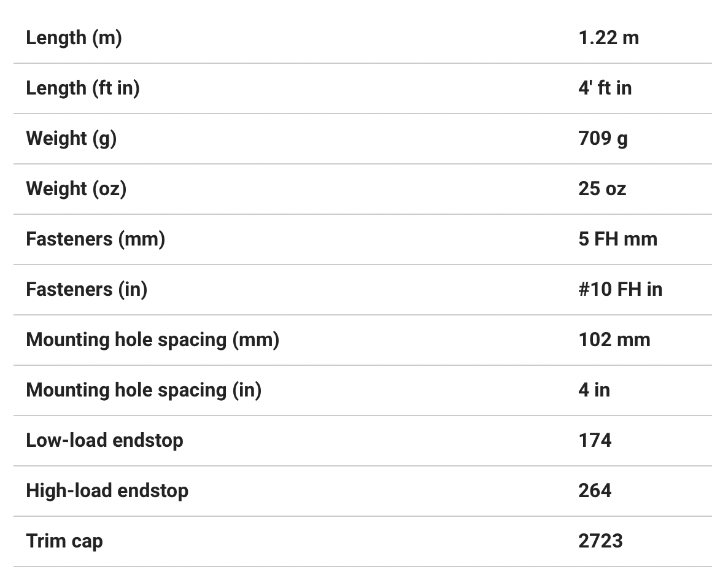Click the "Trim cap" row label
Viewport: 712px width, 588px height.
tap(64, 541)
